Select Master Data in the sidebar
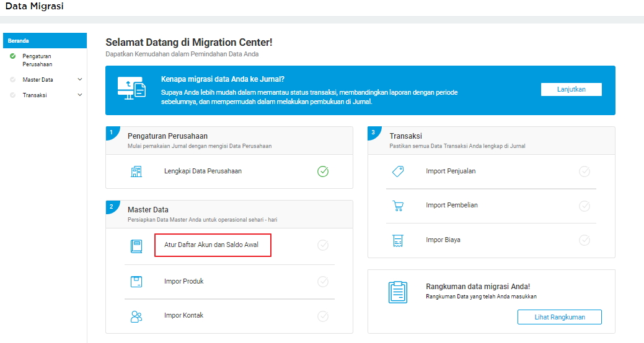The image size is (644, 343). coord(38,80)
